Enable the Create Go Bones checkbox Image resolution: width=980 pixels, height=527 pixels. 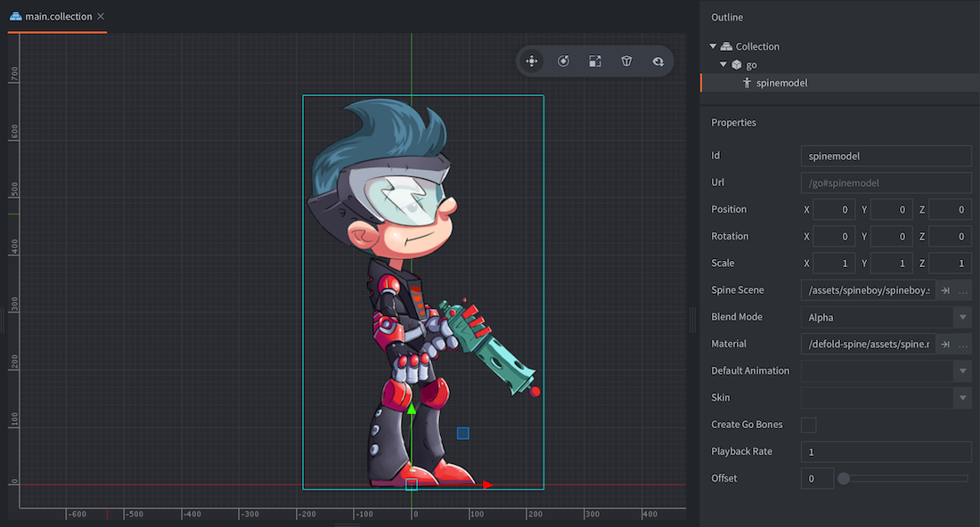pos(808,425)
